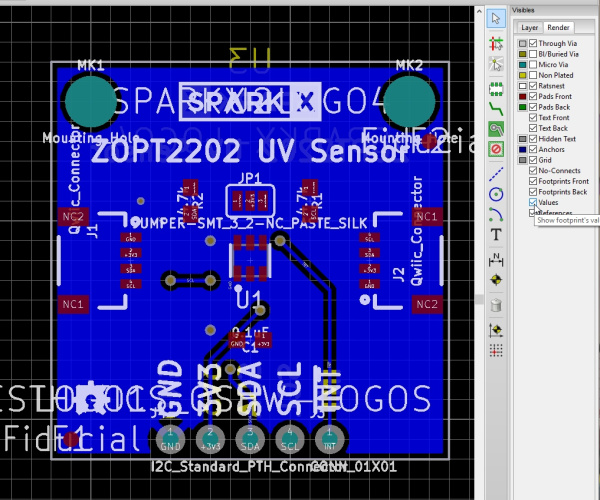600x500 pixels.
Task: Select the add dimension tool
Action: (x=496, y=260)
